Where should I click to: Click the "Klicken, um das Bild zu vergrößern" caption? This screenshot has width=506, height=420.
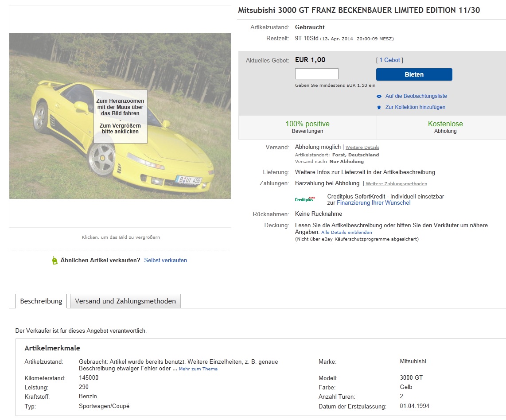[121, 237]
